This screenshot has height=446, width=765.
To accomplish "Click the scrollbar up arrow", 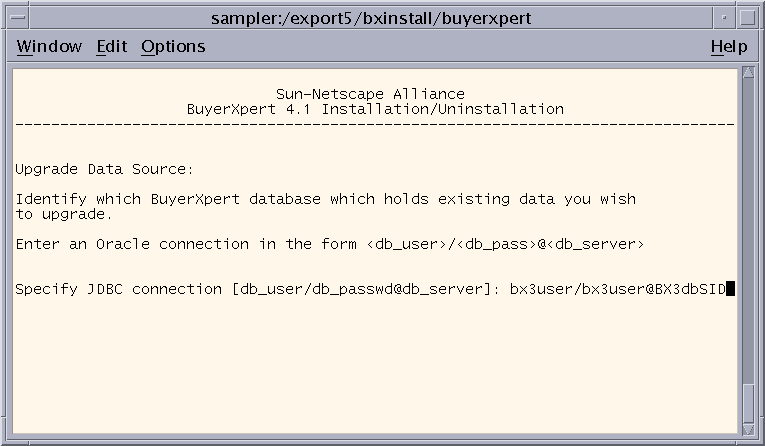I will (748, 73).
